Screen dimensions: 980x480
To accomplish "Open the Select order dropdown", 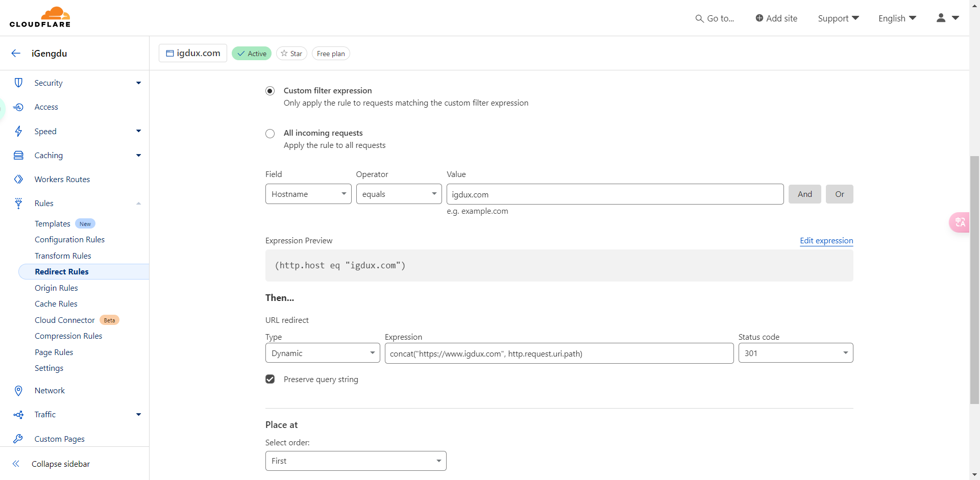I will pyautogui.click(x=356, y=461).
